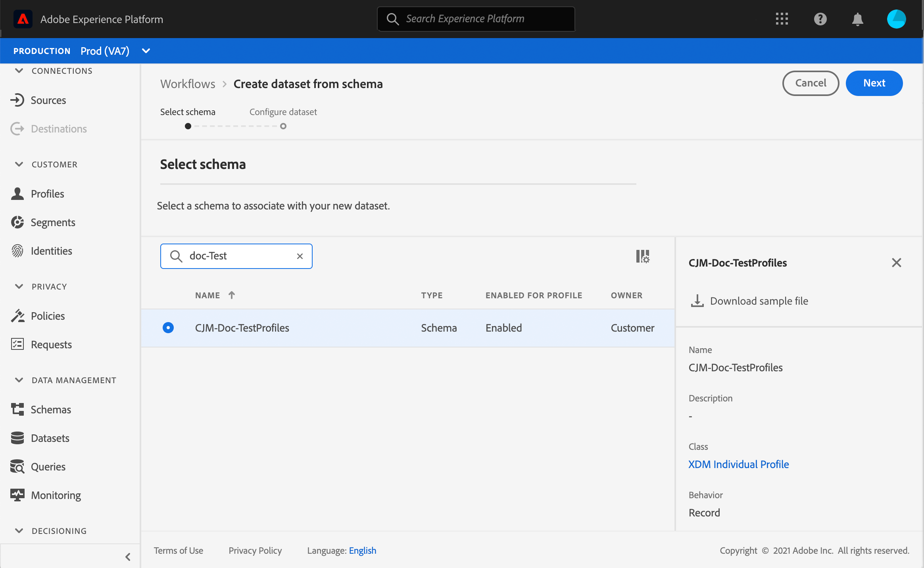Collapse the DATA MANAGEMENT section
Image resolution: width=924 pixels, height=568 pixels.
19,380
